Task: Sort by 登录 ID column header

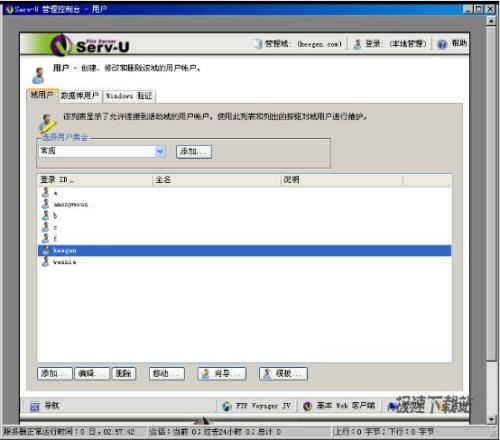Action: (95, 180)
